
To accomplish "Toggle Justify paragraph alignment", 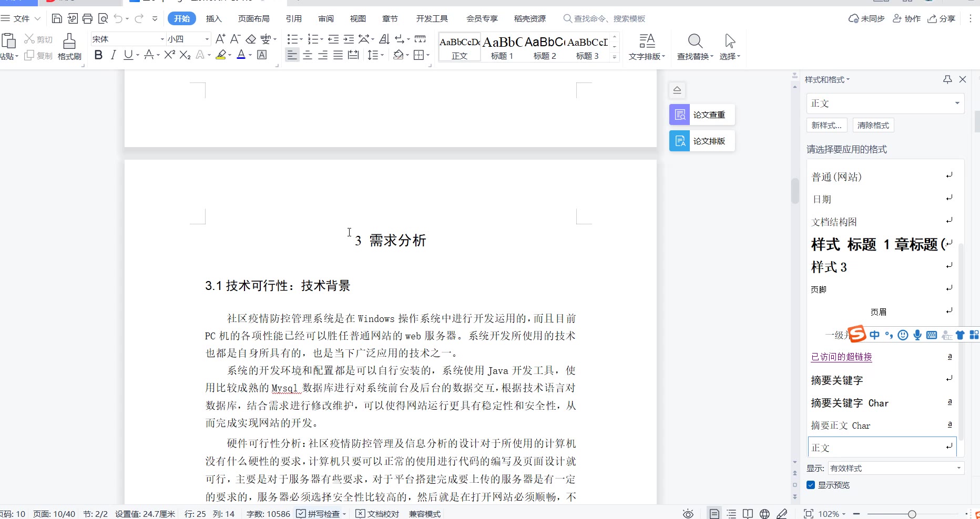I will [338, 55].
